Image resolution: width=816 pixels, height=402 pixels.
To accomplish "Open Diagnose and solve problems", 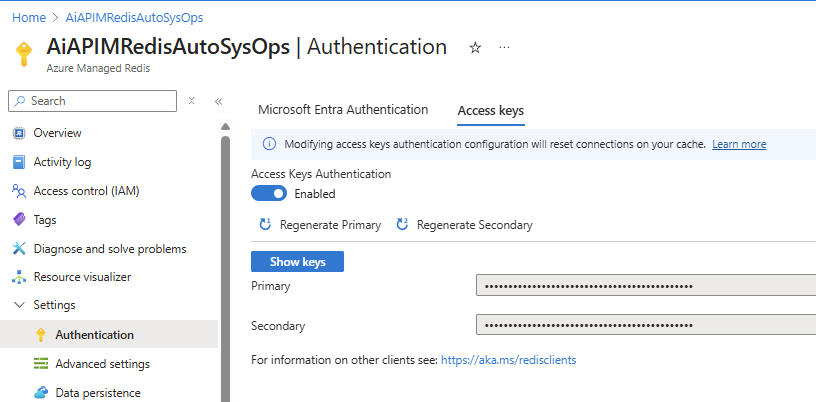I will [x=110, y=249].
